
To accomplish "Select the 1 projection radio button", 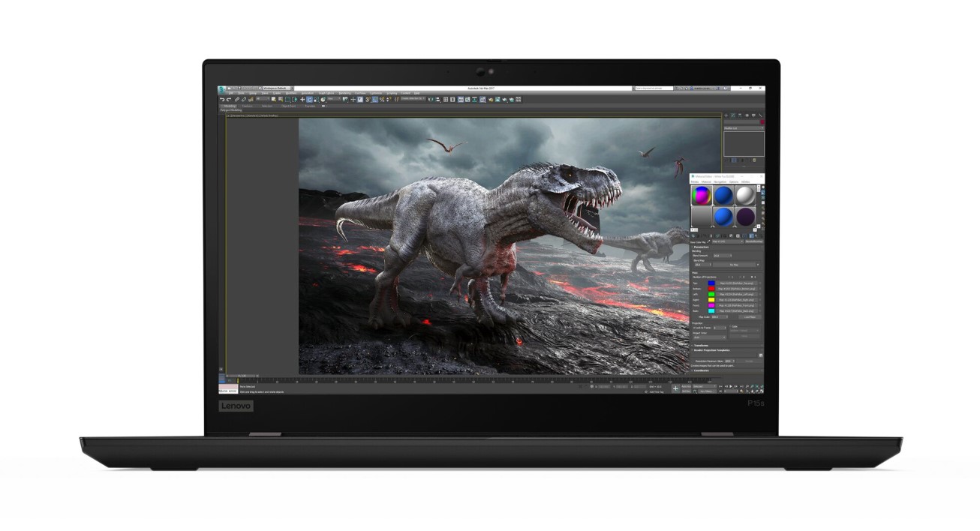I will tap(730, 277).
